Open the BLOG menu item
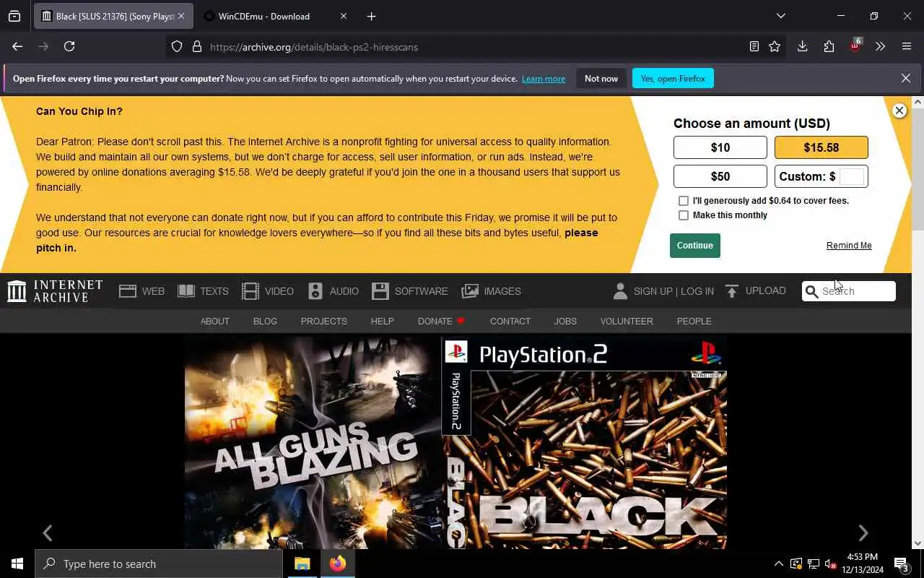This screenshot has width=924, height=578. point(265,322)
